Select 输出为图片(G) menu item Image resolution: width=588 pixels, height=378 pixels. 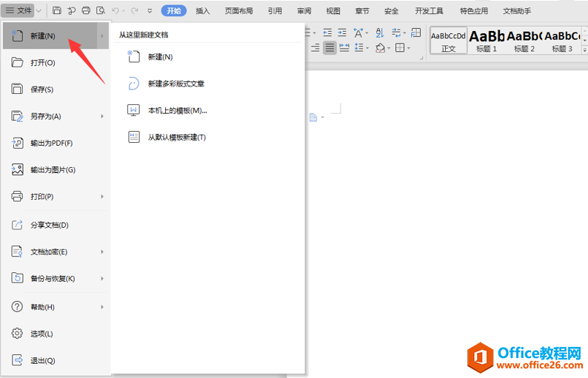56,170
